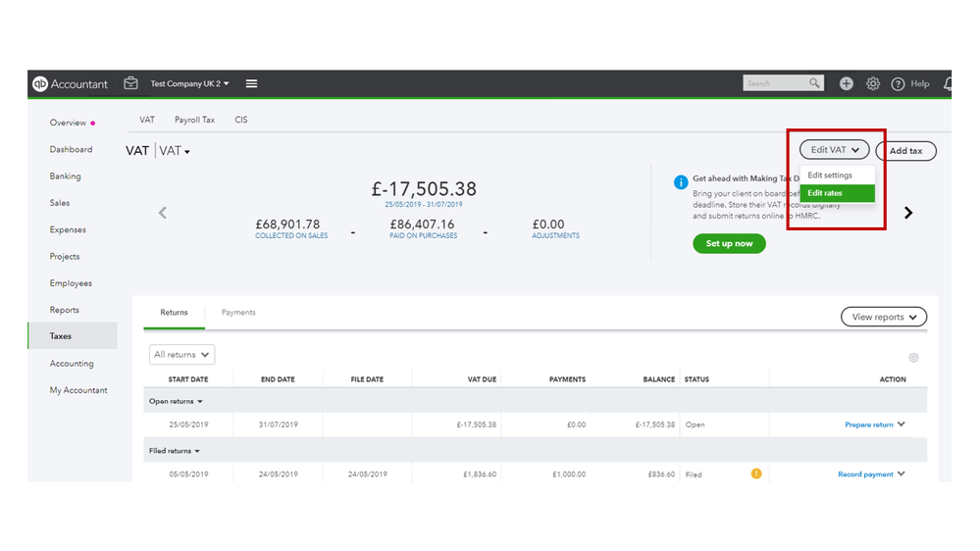Open the gear settings menu in header

[872, 83]
